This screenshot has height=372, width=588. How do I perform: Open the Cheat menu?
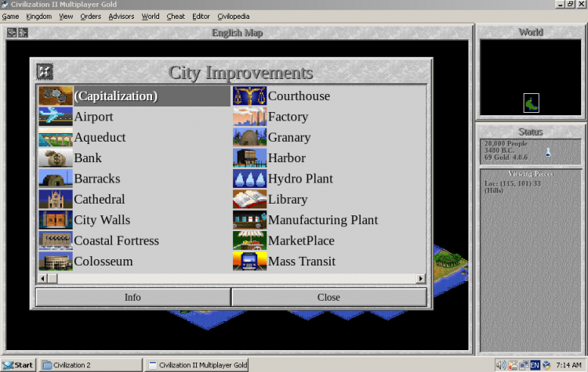[x=176, y=16]
